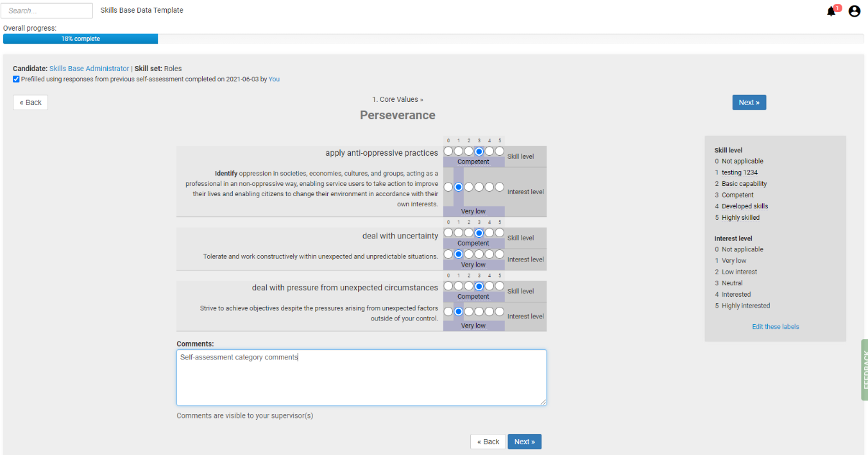The image size is (868, 455).
Task: Open the user account profile icon
Action: [855, 11]
